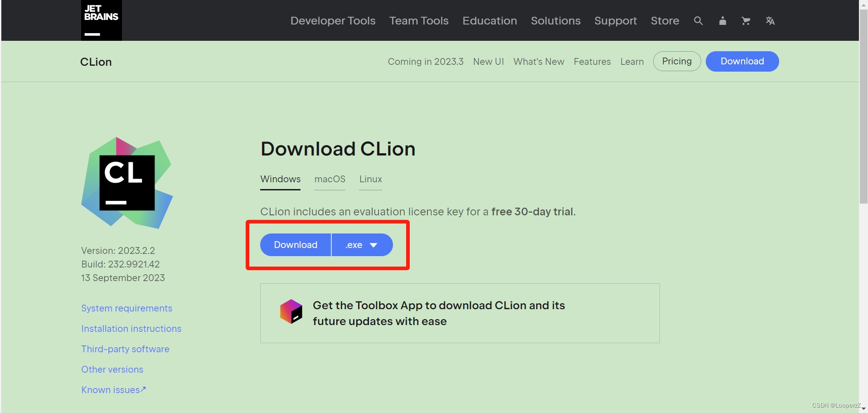
Task: Click the Download button for CLion
Action: click(x=295, y=245)
